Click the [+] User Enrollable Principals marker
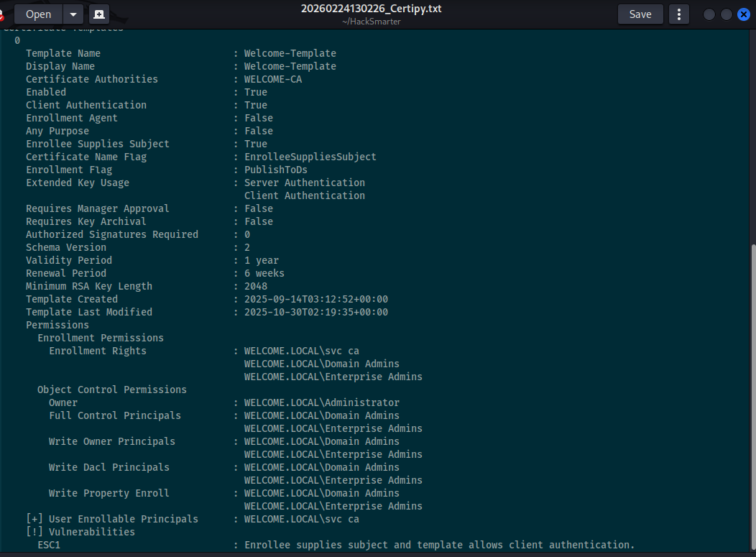756x557 pixels. pos(32,519)
